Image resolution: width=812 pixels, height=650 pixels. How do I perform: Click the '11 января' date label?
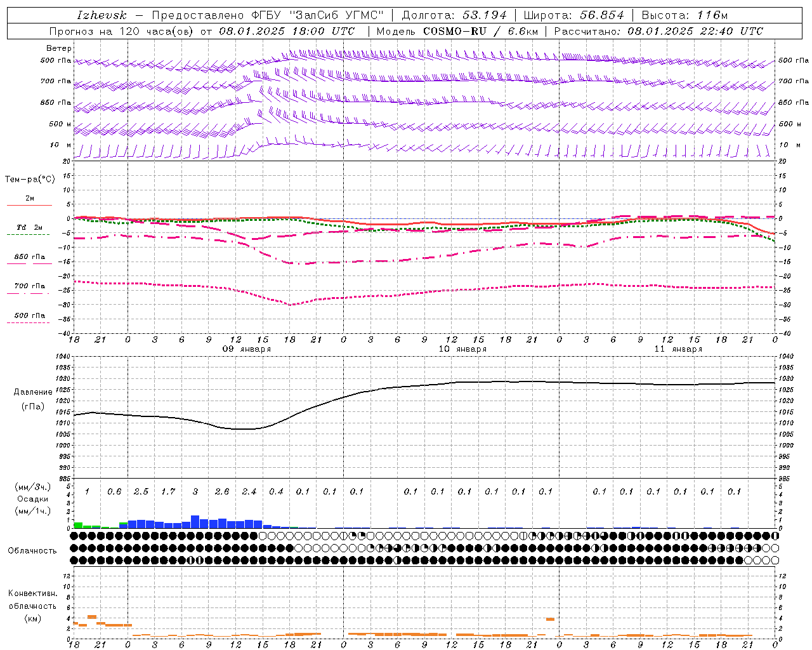click(678, 349)
